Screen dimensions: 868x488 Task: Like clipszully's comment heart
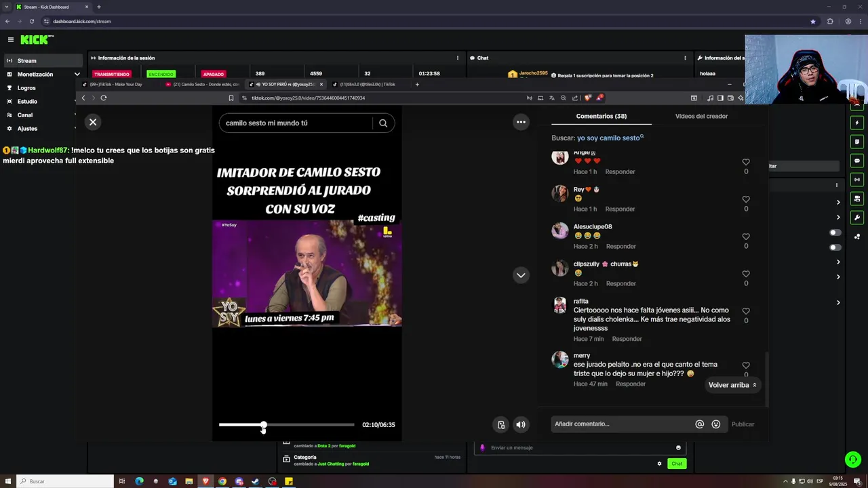[746, 274]
